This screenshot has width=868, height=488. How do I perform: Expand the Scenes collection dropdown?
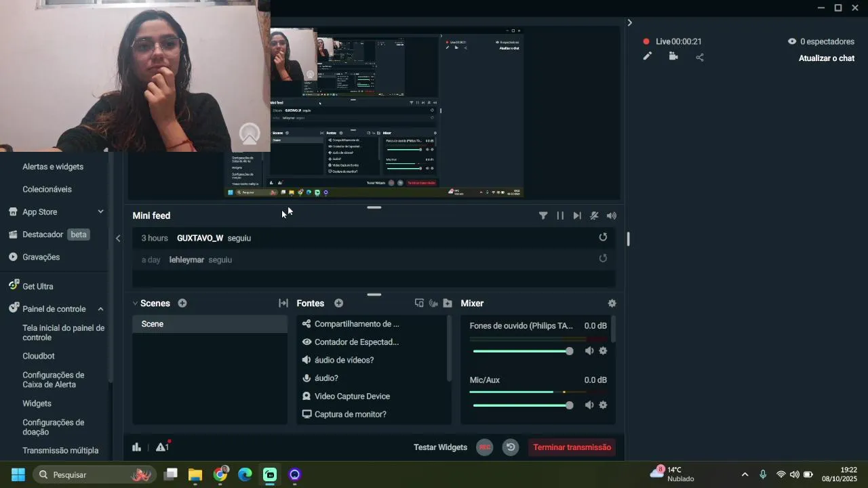click(135, 303)
